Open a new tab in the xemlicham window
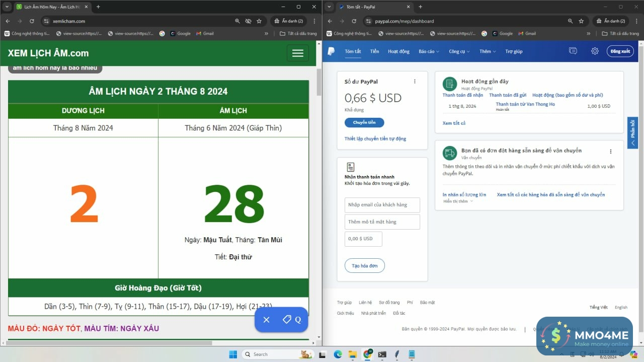The image size is (644, 362). [x=98, y=7]
